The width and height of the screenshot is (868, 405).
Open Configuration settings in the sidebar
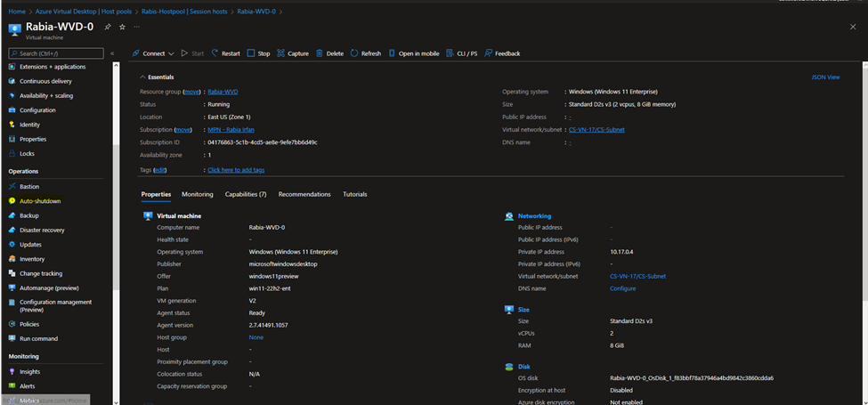(37, 110)
